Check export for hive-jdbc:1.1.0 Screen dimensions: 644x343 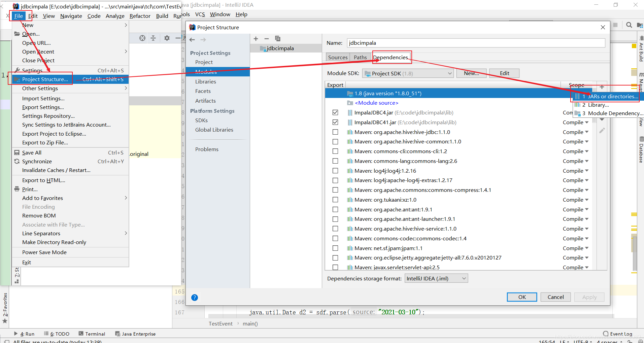335,132
